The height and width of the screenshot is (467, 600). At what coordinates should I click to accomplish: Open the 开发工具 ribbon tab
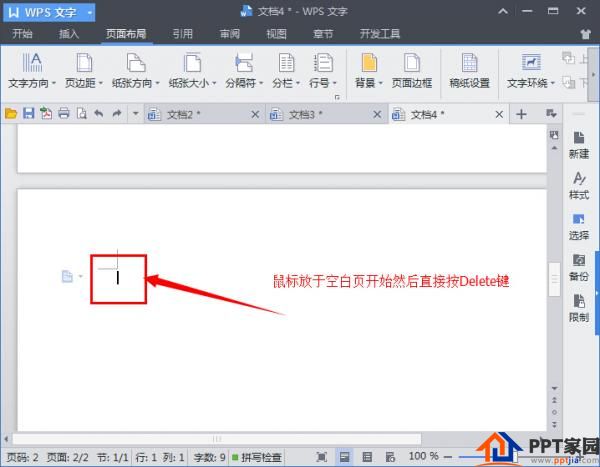click(x=380, y=34)
